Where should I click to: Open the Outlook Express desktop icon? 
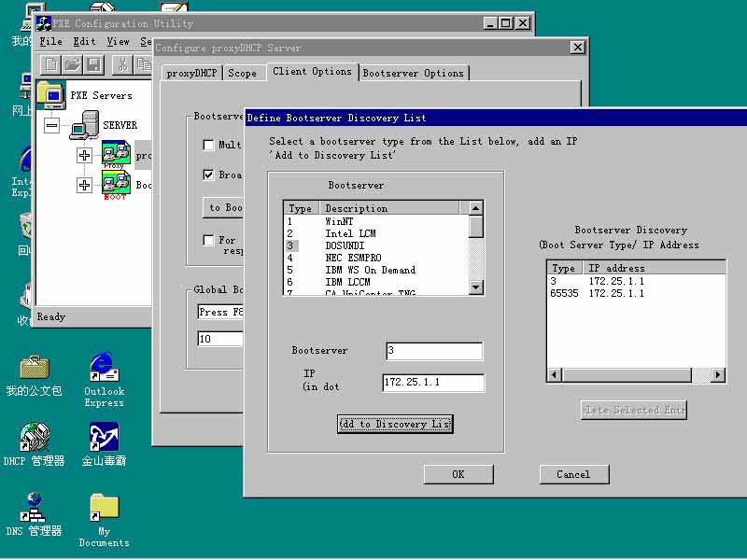pos(104,369)
